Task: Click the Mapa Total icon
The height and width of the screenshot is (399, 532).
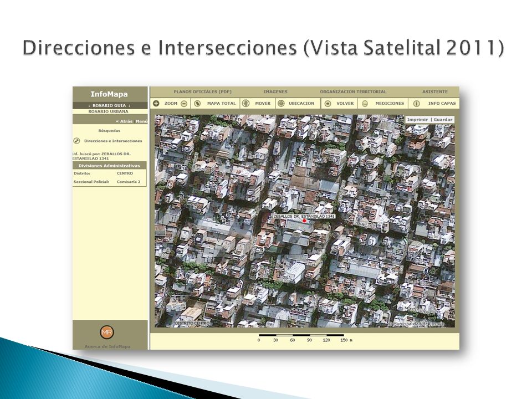Action: pyautogui.click(x=197, y=104)
